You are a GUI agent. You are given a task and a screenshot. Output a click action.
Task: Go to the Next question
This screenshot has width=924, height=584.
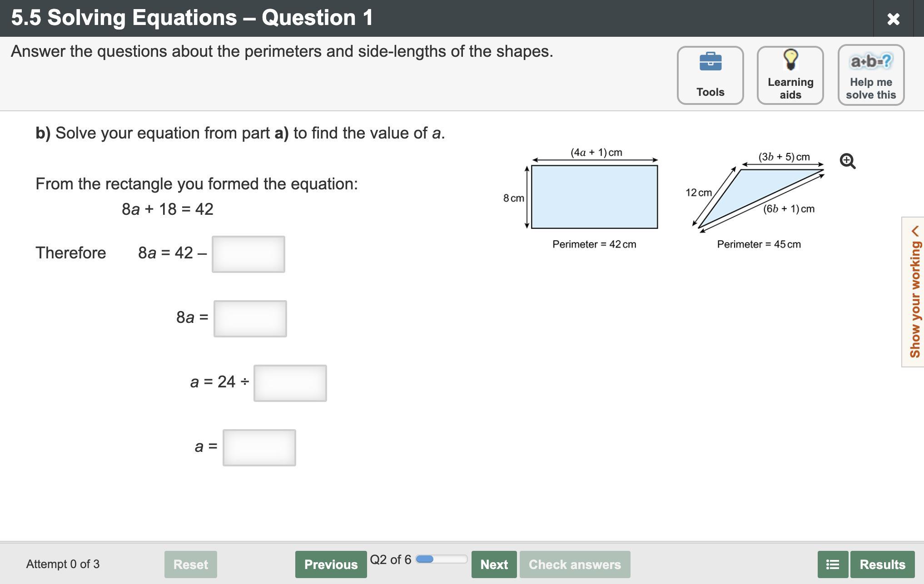[494, 564]
